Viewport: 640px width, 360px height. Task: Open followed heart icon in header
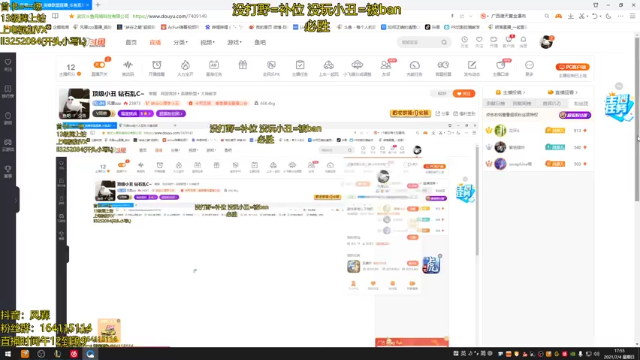pos(479,42)
